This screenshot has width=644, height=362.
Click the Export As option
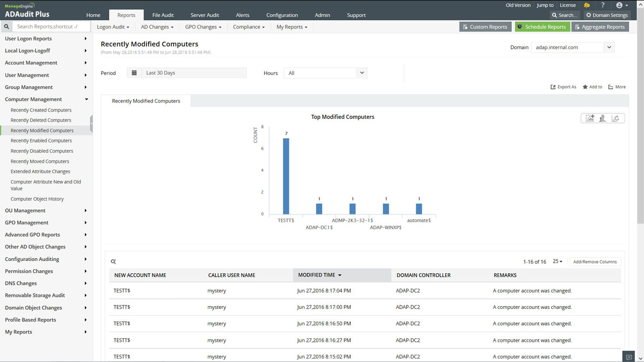[563, 87]
